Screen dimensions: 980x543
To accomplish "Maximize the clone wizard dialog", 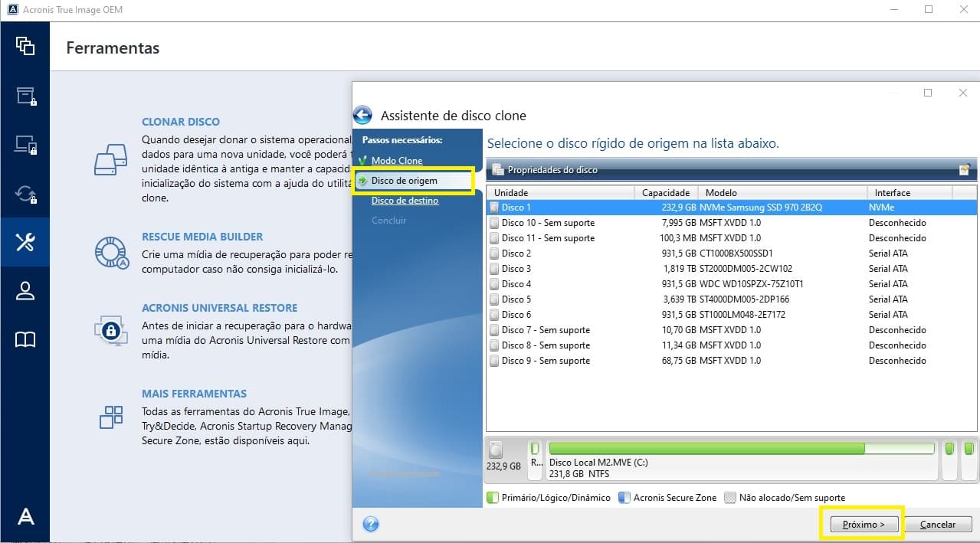I will tap(928, 93).
